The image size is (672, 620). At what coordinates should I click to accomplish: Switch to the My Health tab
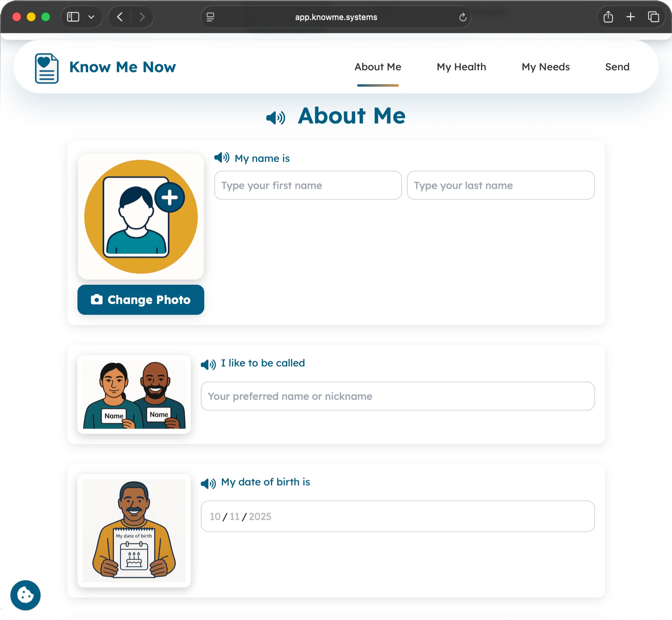click(x=461, y=67)
